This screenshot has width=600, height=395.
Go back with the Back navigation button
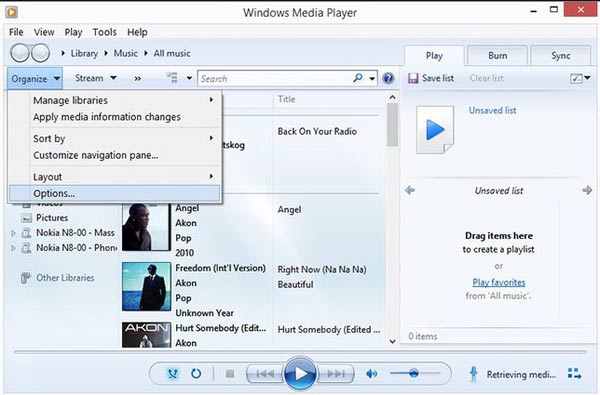coord(20,53)
